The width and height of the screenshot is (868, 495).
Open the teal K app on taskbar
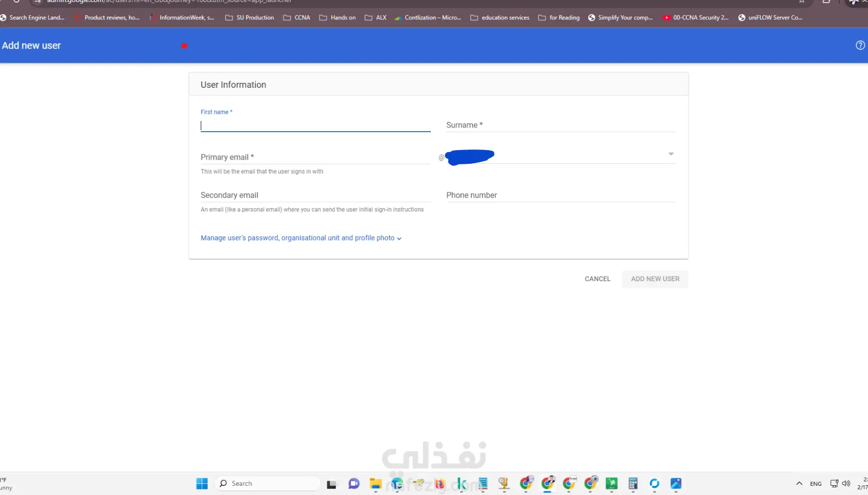[462, 484]
